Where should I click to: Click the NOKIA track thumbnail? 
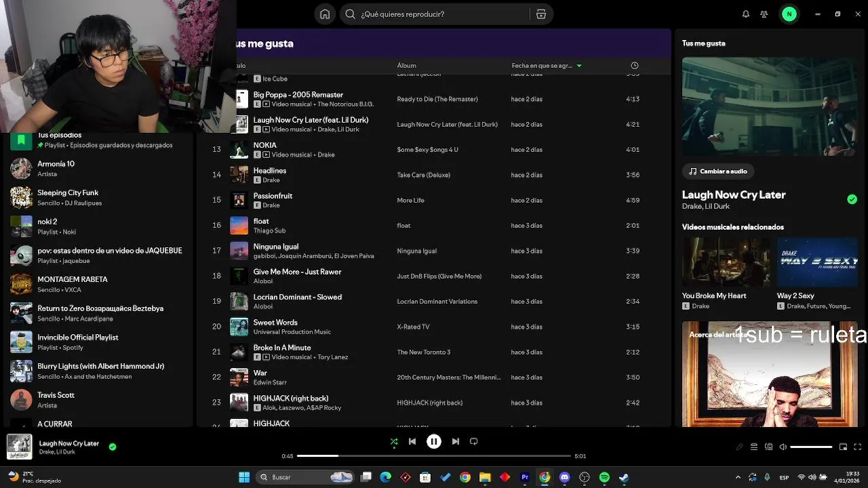pos(239,149)
